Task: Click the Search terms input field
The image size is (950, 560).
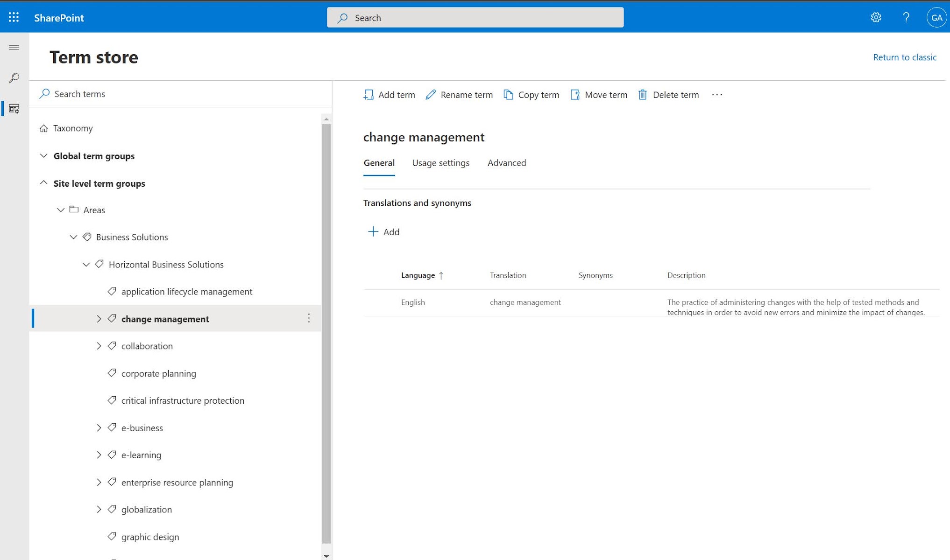Action: point(187,94)
